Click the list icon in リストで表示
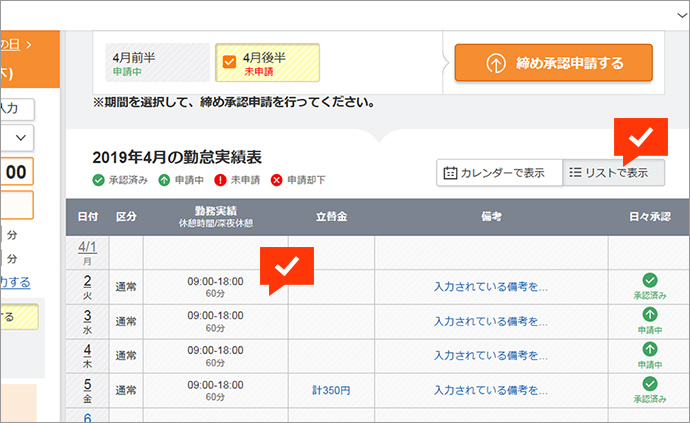 [576, 173]
